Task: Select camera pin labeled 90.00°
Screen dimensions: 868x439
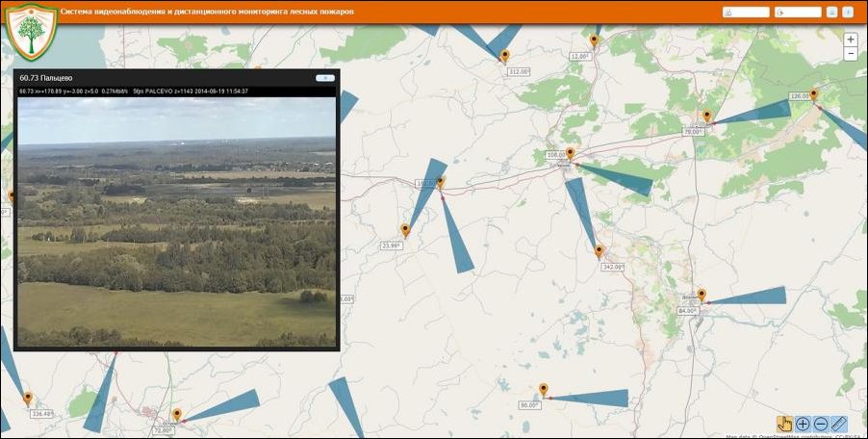Action: coord(544,389)
